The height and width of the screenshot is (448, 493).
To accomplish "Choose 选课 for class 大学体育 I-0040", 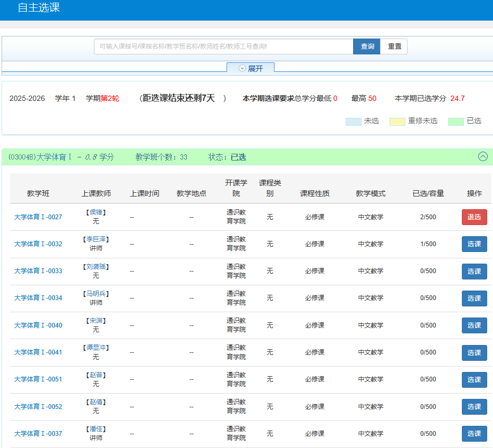I will point(474,325).
